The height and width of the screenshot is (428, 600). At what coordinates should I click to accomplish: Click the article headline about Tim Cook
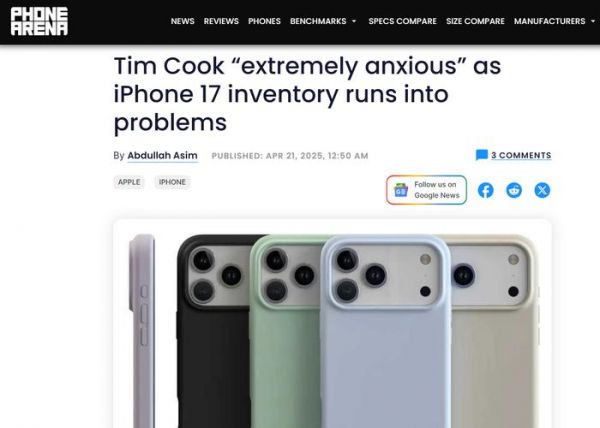click(x=307, y=94)
